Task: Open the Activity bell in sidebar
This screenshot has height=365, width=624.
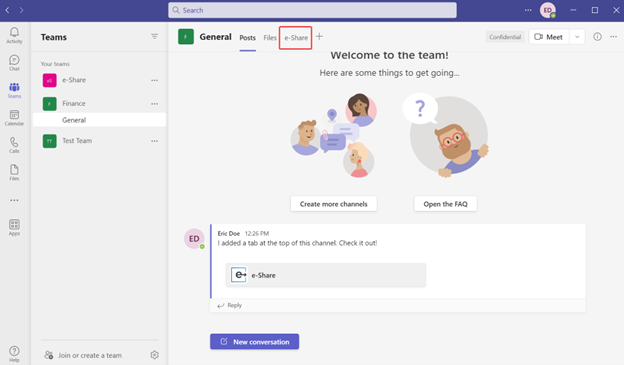Action: click(x=14, y=35)
